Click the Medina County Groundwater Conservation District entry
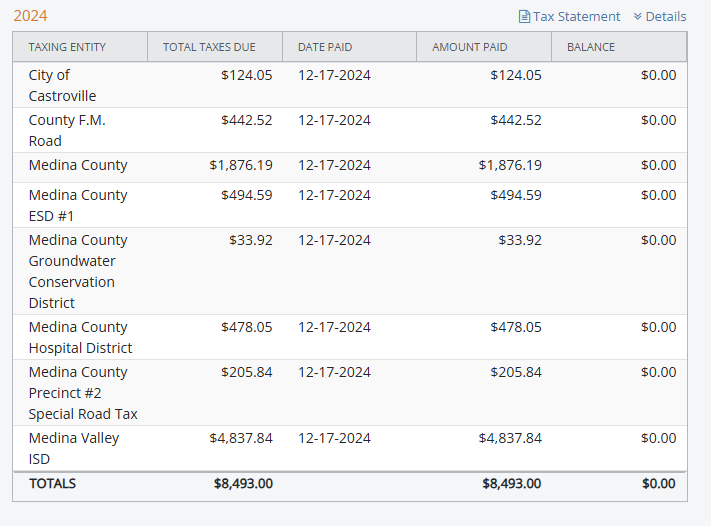The width and height of the screenshot is (711, 526). click(x=77, y=271)
